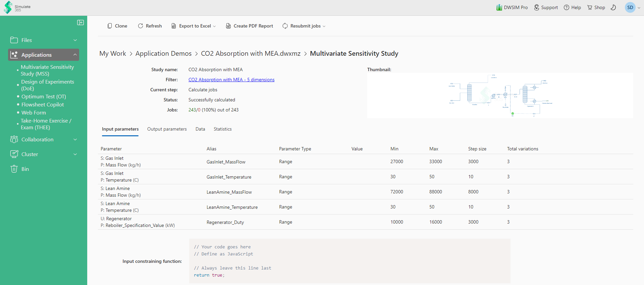Toggle dark mode with the moon icon
The image size is (644, 285).
[613, 7]
